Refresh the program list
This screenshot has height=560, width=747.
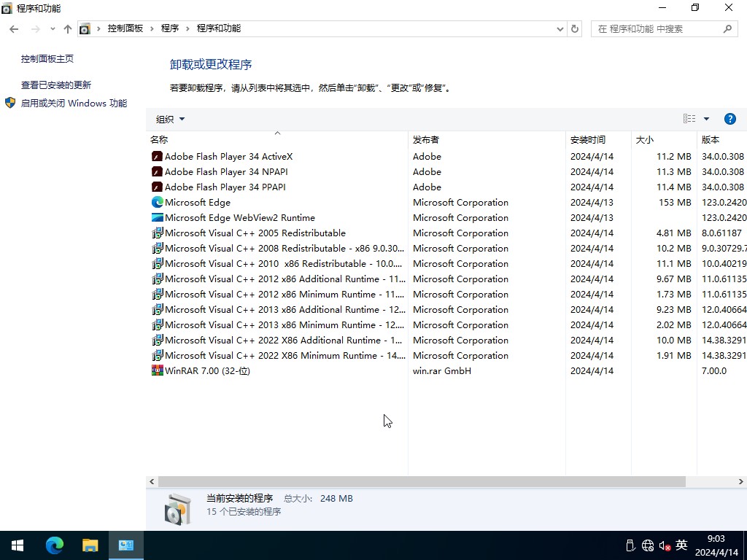click(574, 28)
